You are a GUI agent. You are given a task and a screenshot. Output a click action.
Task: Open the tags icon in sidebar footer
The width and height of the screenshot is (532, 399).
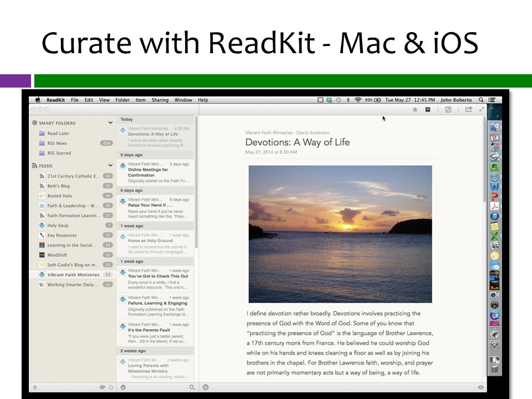pos(102,387)
